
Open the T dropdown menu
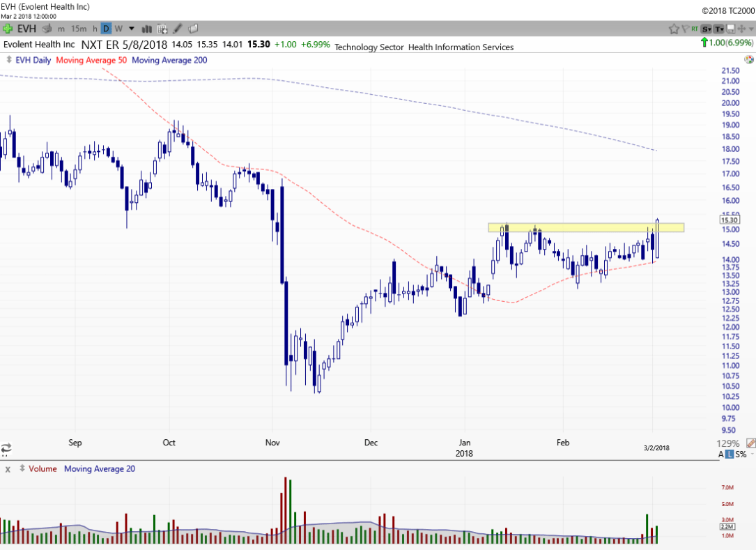click(718, 29)
